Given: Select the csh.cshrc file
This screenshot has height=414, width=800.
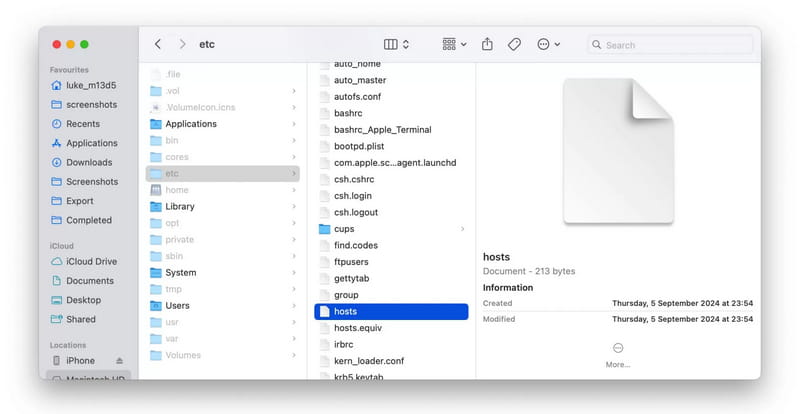Looking at the screenshot, I should point(391,179).
